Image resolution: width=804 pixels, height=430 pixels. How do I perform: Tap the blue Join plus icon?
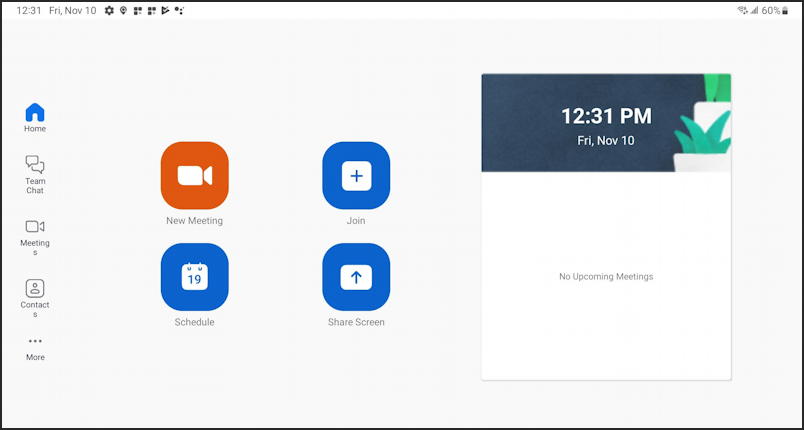tap(356, 175)
